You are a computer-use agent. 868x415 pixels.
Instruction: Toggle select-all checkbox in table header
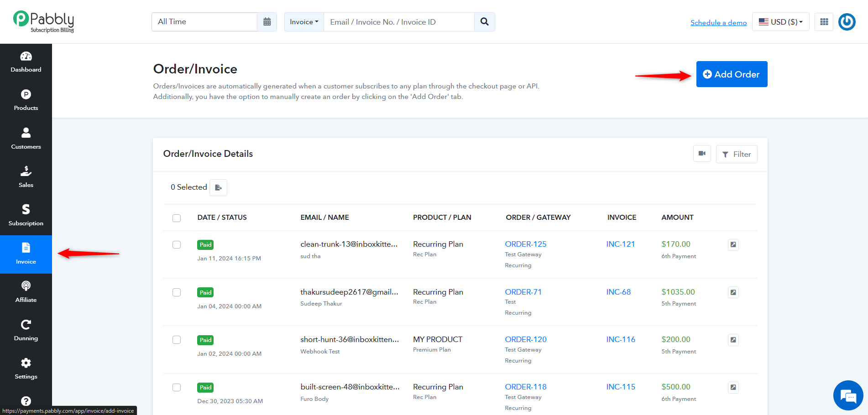point(177,218)
